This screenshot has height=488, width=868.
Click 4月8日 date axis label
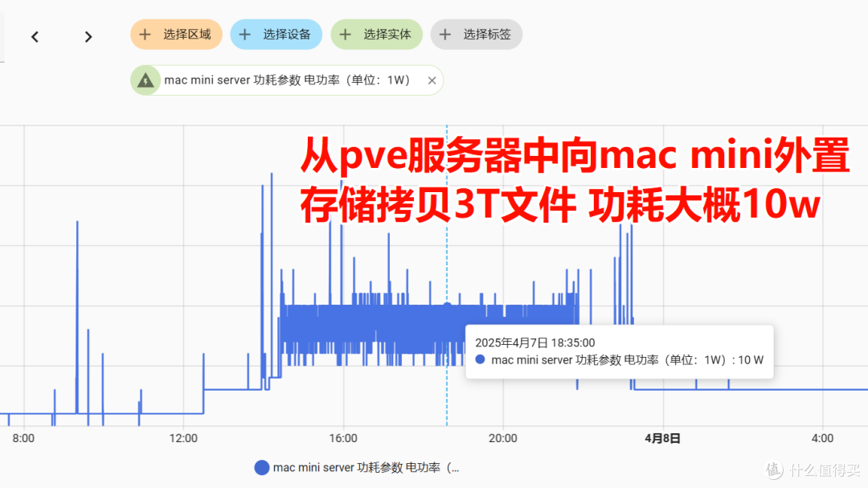pos(662,438)
